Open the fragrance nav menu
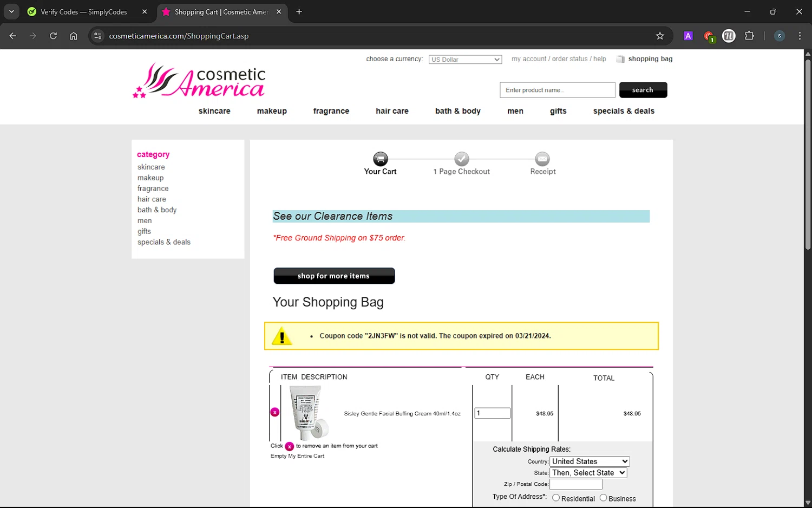The width and height of the screenshot is (812, 508). point(331,111)
